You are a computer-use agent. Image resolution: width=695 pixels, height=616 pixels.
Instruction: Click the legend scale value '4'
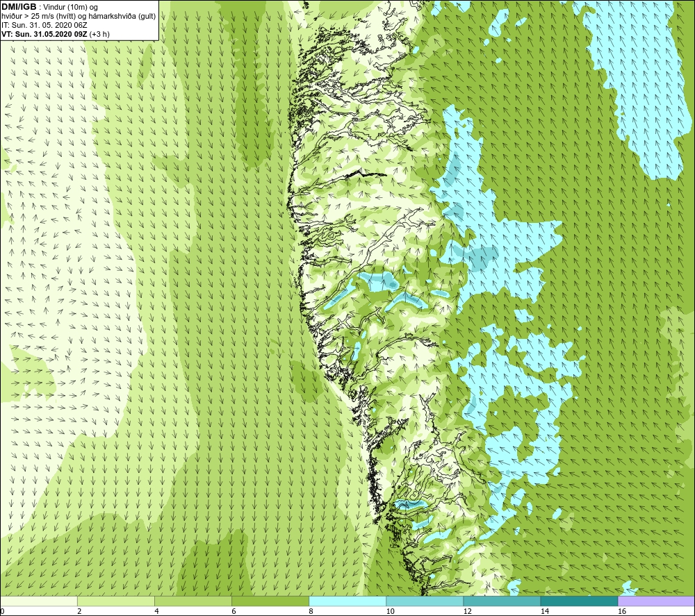(156, 612)
